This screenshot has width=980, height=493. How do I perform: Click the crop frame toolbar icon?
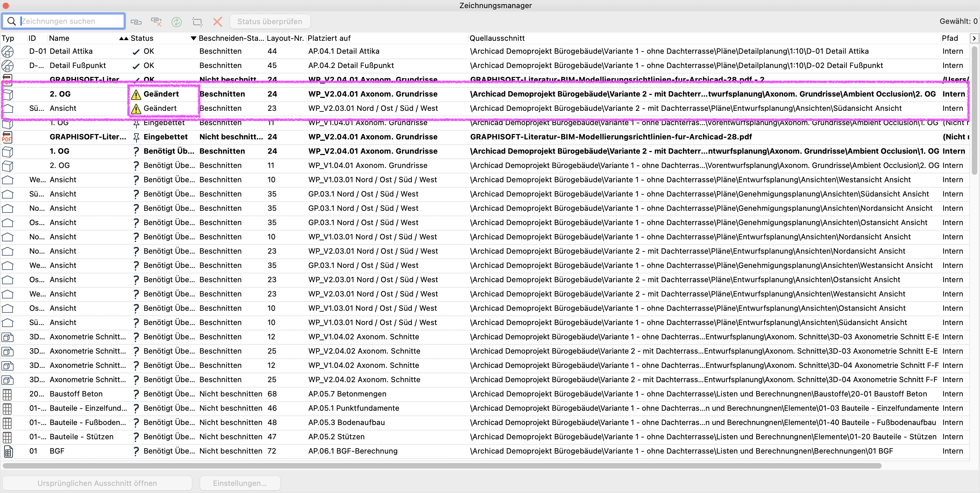click(x=197, y=22)
